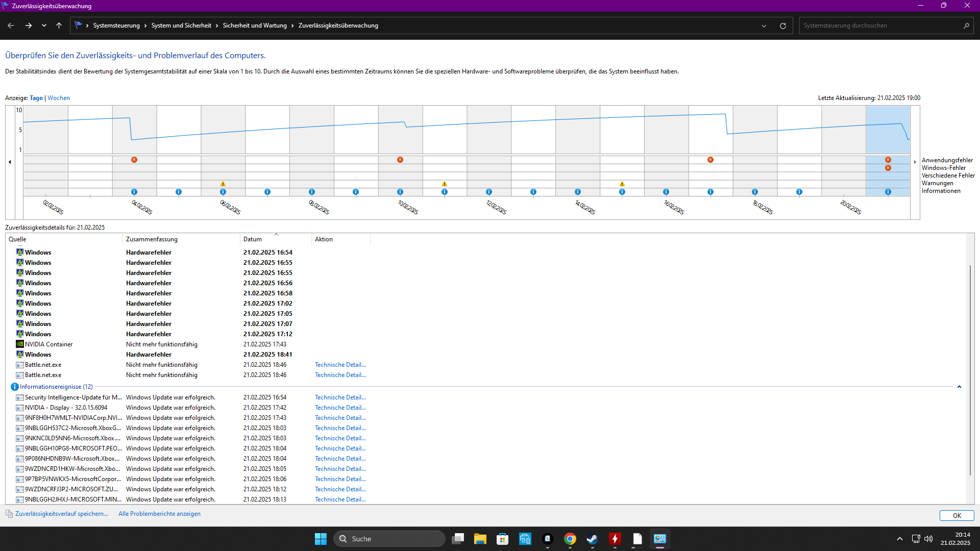Click Alle Problemberichte anzeigen link

pyautogui.click(x=159, y=514)
